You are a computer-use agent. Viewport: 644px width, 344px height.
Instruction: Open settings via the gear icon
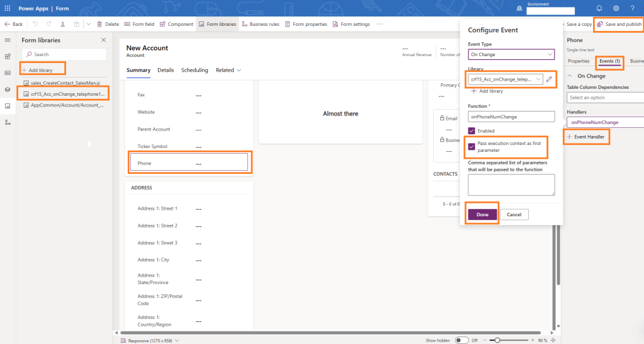tap(616, 8)
